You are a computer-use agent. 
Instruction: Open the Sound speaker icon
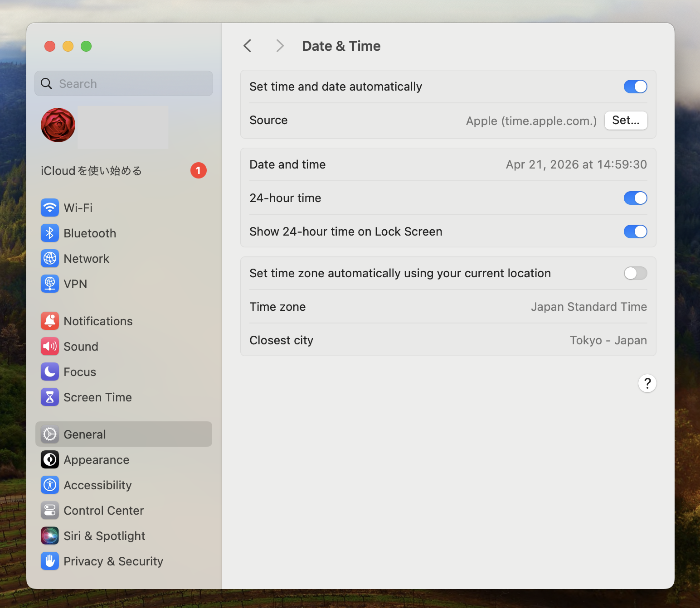50,347
